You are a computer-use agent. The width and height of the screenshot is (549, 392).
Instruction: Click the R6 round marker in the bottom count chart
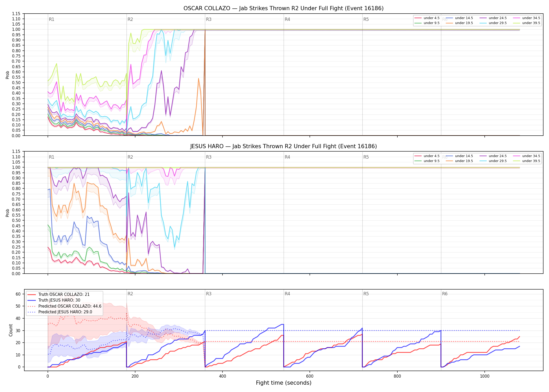point(445,294)
